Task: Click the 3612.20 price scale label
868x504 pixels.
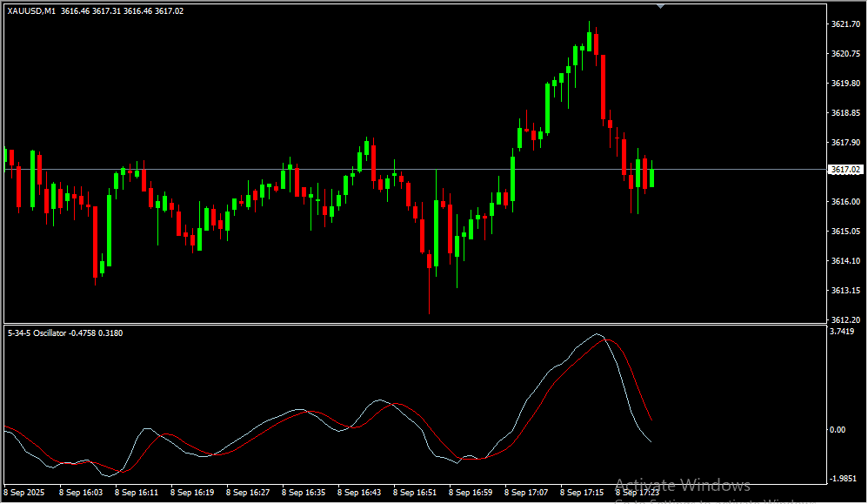Action: pyautogui.click(x=845, y=319)
